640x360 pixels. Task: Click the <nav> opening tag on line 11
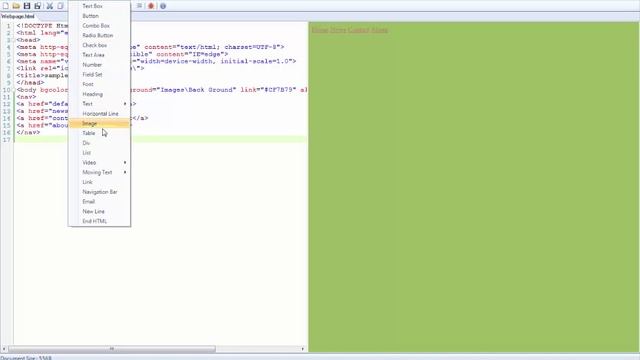(27, 97)
